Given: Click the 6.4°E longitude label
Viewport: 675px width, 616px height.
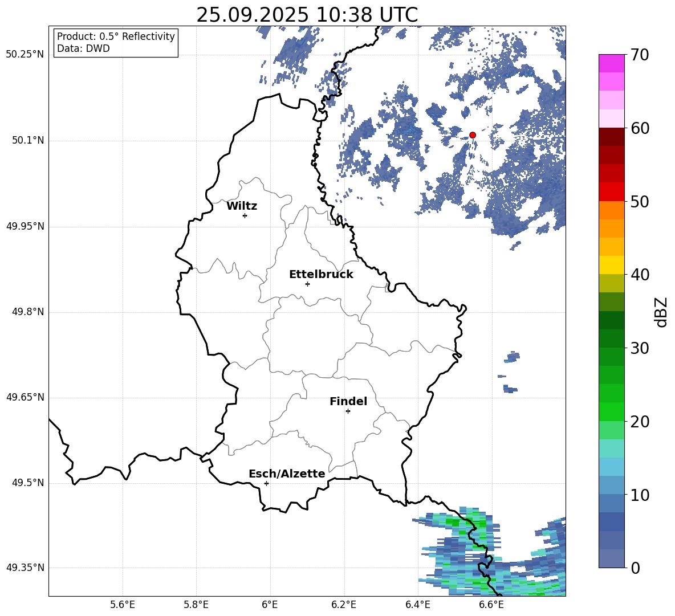Looking at the screenshot, I should pyautogui.click(x=417, y=605).
